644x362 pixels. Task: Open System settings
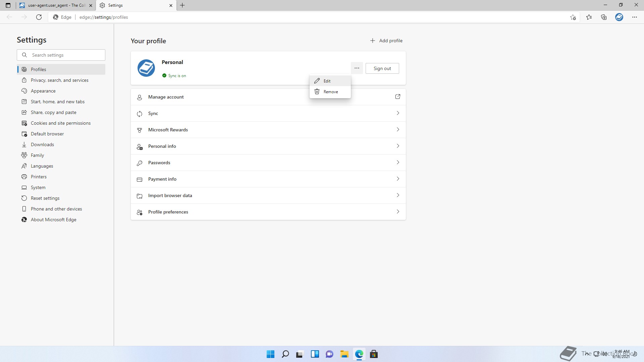tap(61, 187)
